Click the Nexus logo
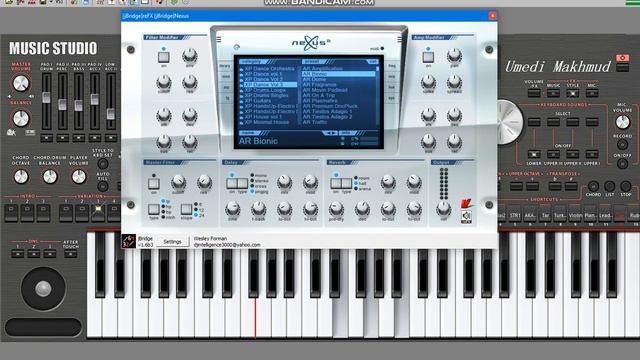This screenshot has width=640, height=360. (x=311, y=43)
